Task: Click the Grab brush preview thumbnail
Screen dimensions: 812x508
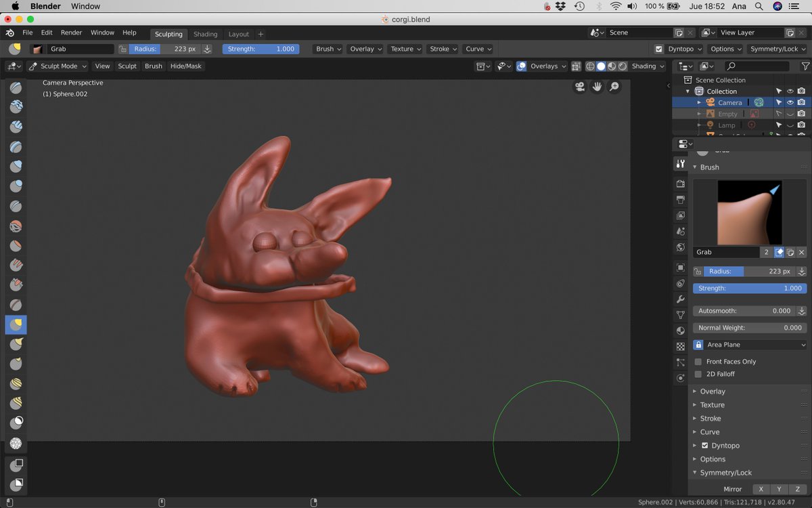Action: pos(749,213)
